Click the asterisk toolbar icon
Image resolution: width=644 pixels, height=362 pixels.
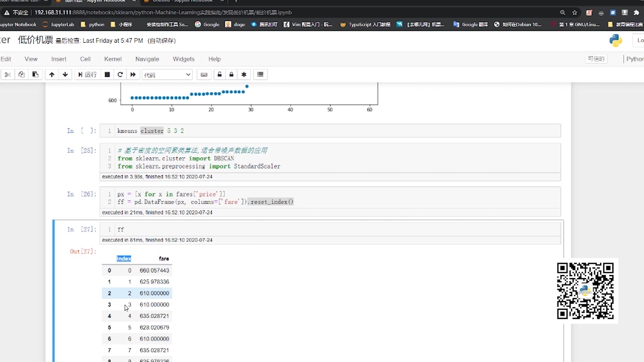point(244,74)
